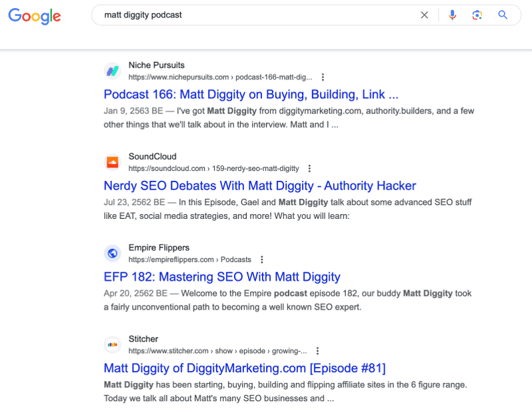
Task: Click the SoundCloud favicon
Action: click(113, 162)
